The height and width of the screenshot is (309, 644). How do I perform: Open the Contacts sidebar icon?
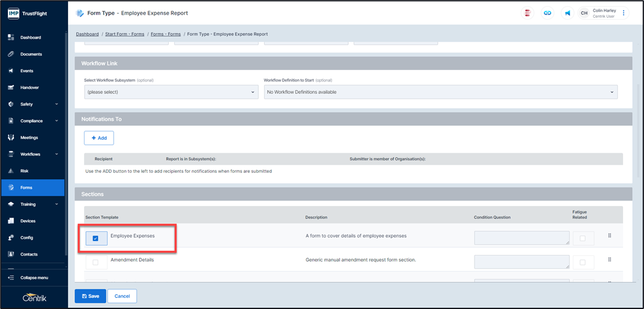(x=11, y=254)
